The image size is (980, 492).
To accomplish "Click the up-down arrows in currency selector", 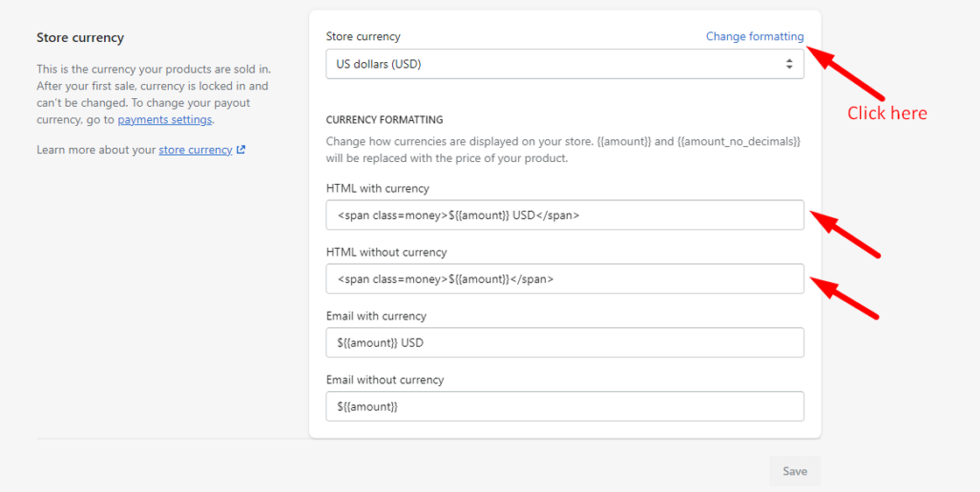I will [x=789, y=64].
